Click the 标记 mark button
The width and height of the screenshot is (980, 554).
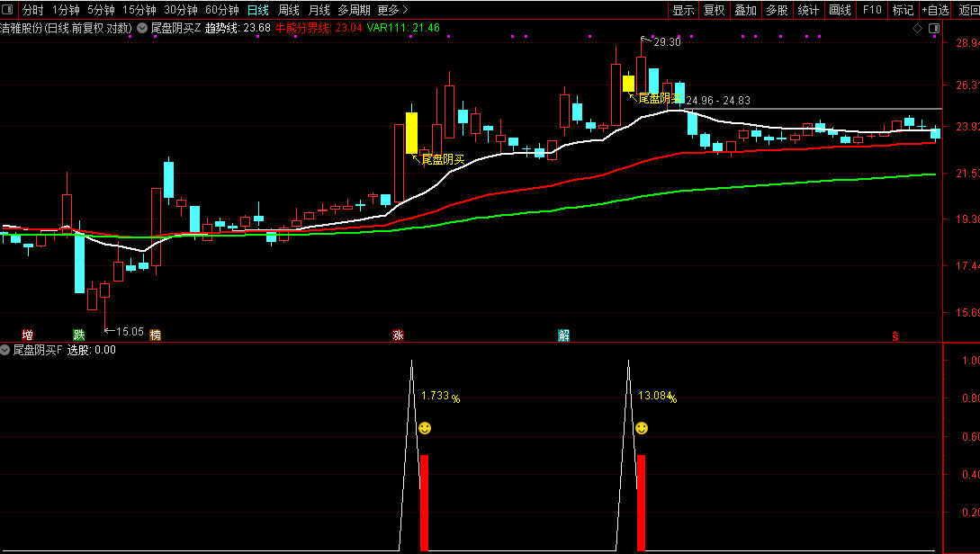point(904,10)
